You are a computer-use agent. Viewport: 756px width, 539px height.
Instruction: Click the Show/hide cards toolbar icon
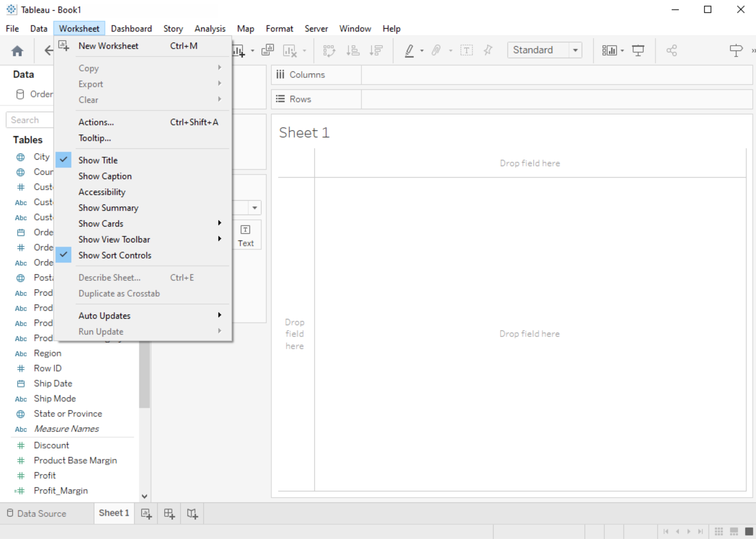[x=609, y=50]
